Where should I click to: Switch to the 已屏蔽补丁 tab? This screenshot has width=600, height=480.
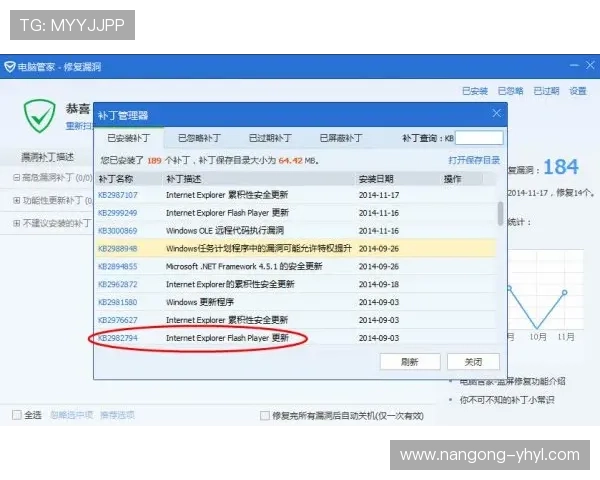pos(341,138)
